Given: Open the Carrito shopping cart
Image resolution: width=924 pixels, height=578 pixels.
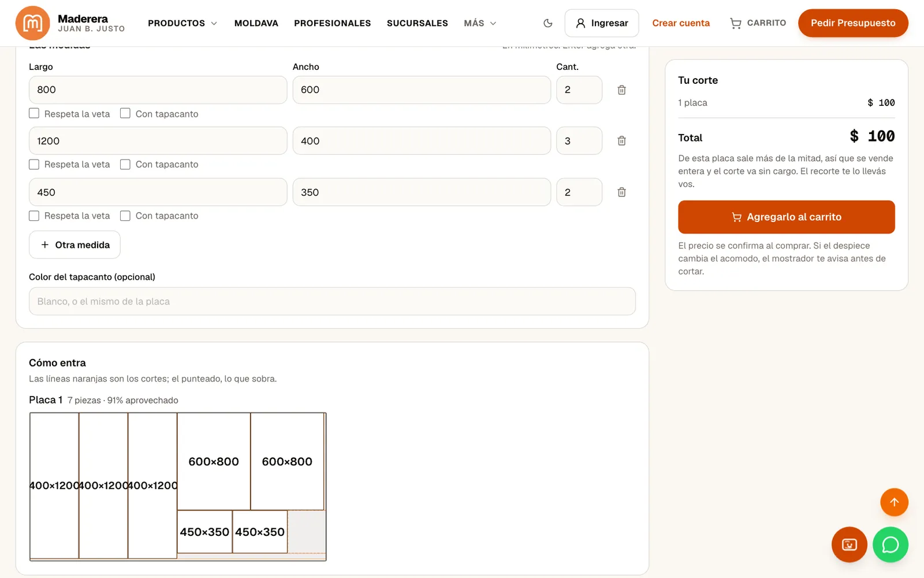Looking at the screenshot, I should [x=758, y=23].
